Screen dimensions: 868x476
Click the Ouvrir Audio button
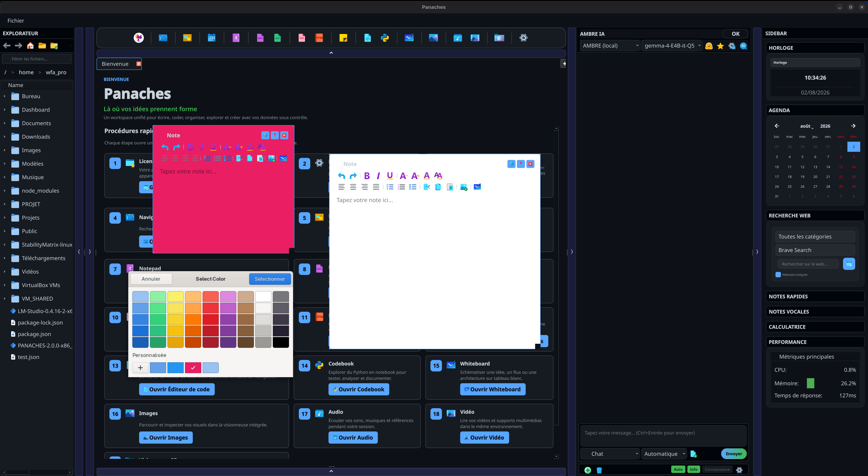pos(353,438)
